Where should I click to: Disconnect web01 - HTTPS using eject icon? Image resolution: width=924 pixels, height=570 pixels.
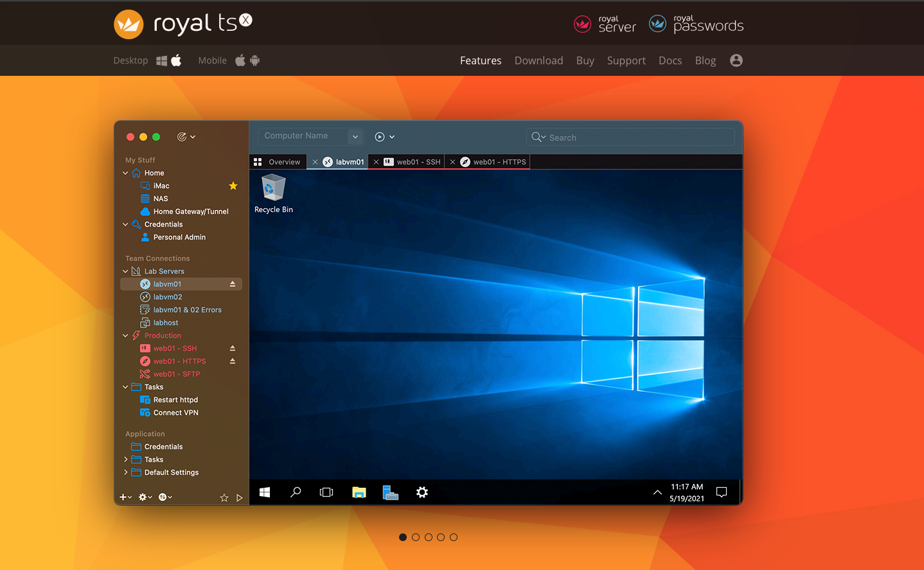pyautogui.click(x=233, y=361)
